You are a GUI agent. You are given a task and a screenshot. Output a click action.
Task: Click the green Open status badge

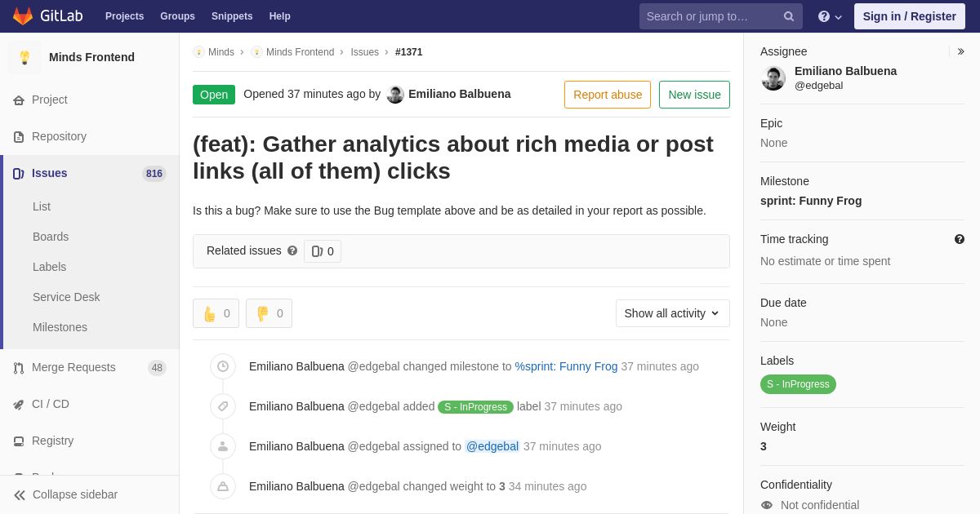pos(214,95)
